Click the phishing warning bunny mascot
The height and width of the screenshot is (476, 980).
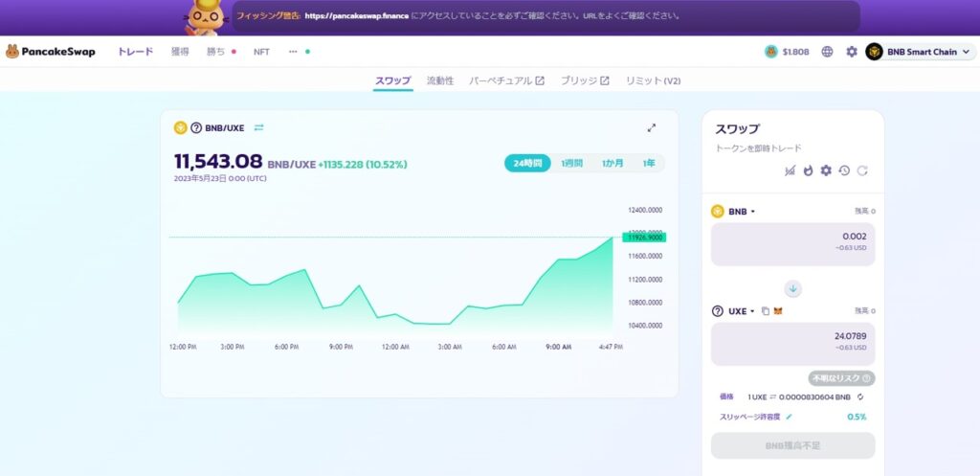(207, 17)
